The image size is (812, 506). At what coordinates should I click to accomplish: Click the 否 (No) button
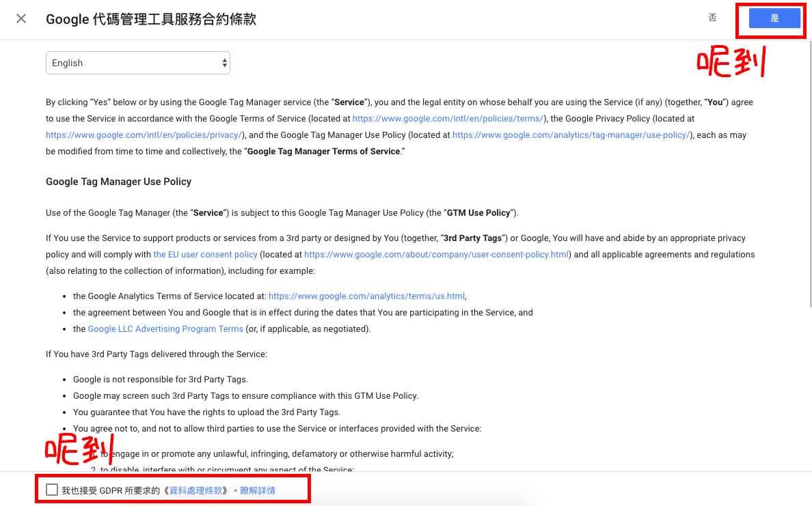713,18
